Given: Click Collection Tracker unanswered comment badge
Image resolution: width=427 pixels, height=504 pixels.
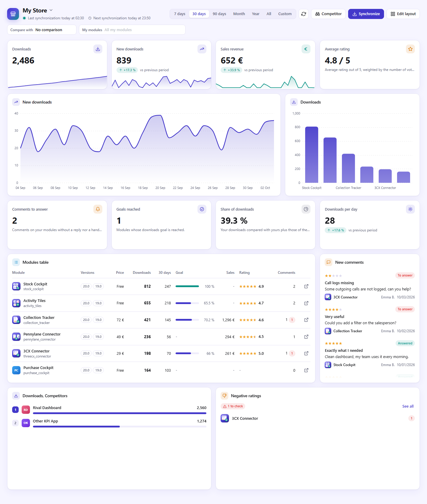Looking at the screenshot, I should click(292, 320).
